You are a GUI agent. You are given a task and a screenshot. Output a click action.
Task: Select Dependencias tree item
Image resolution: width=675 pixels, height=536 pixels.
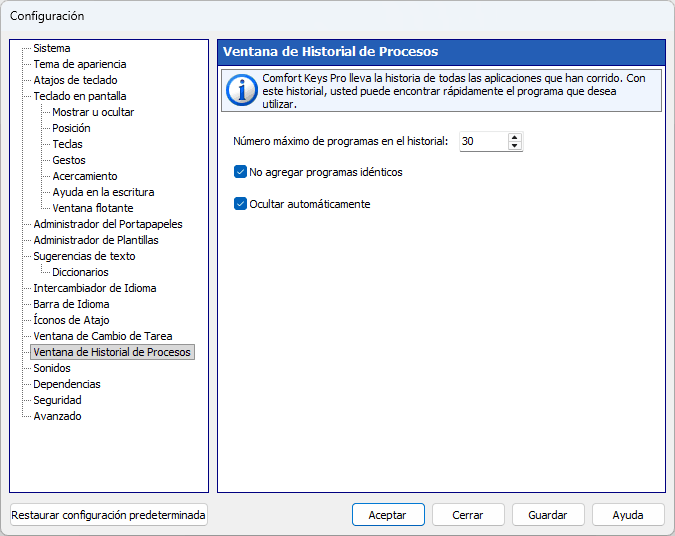coord(67,384)
